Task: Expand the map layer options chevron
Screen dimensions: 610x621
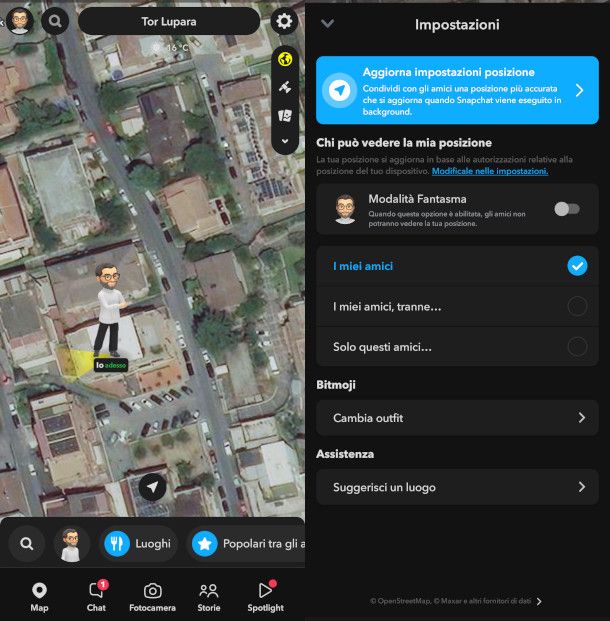Action: (x=285, y=141)
